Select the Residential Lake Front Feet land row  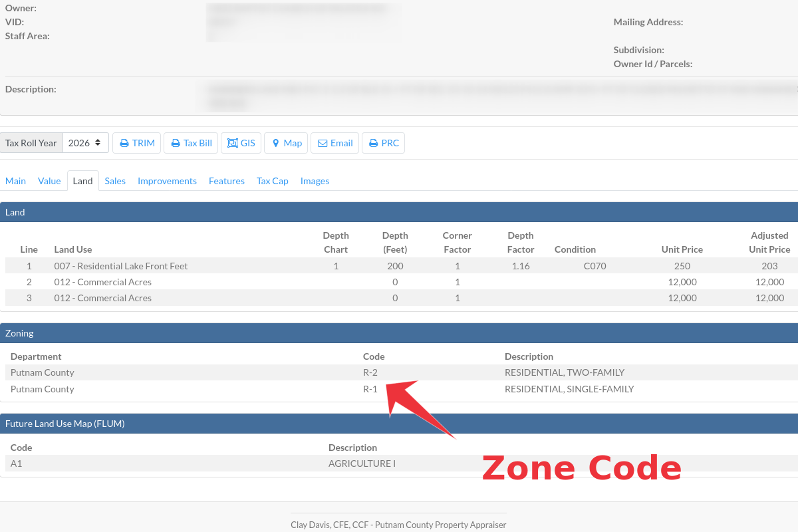pos(121,265)
